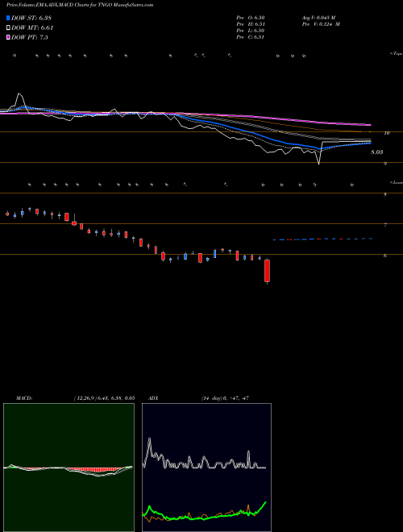The width and height of the screenshot is (403, 532).
Task: Click the price axis label 6
Action: [x=385, y=256]
